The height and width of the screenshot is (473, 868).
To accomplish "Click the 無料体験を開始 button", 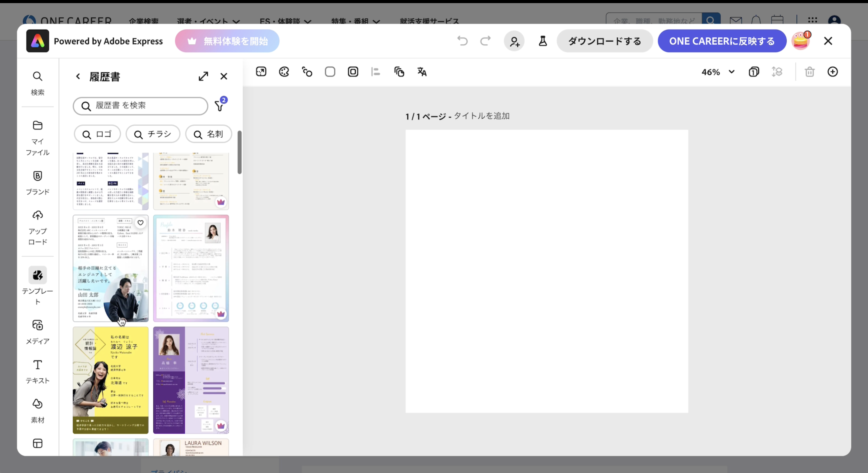I will tap(227, 41).
